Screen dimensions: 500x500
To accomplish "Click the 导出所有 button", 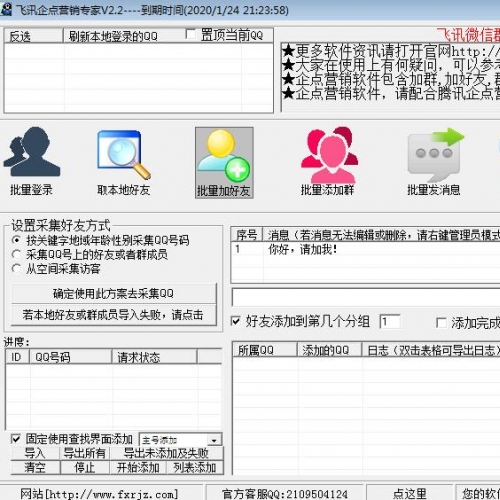I will (85, 453).
